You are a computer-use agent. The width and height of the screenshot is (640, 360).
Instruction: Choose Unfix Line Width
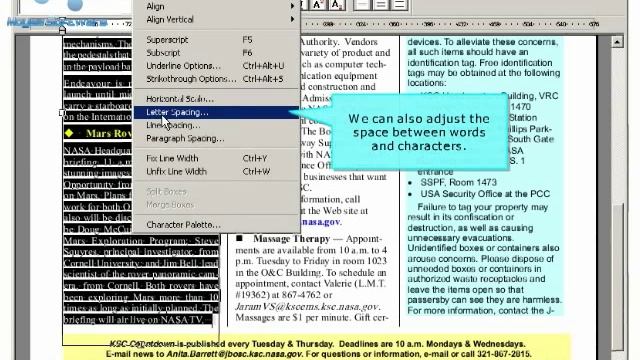(217, 171)
